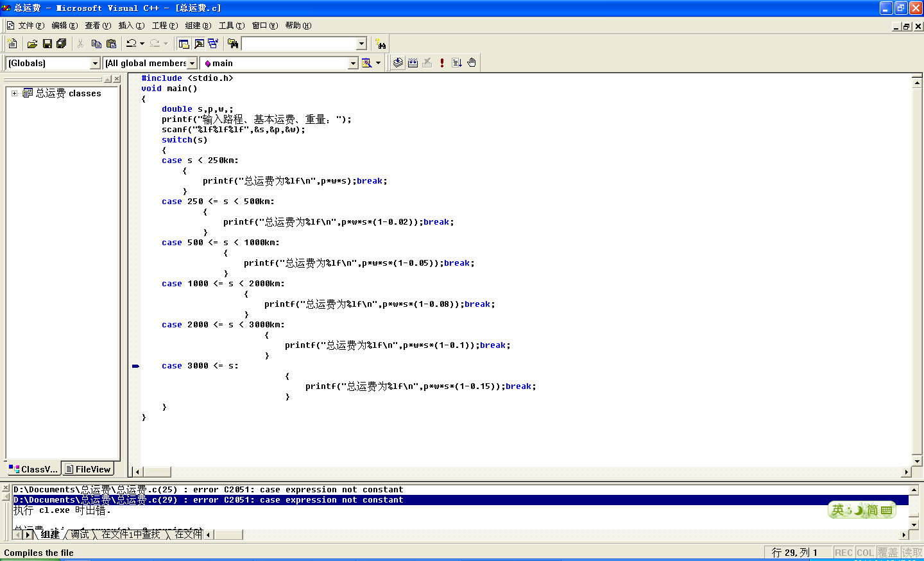Select the 组建 output tab
This screenshot has height=561, width=924.
(x=50, y=534)
